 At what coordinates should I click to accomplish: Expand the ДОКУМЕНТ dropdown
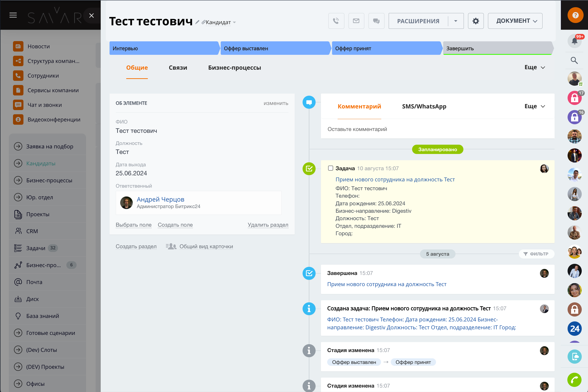coord(515,21)
